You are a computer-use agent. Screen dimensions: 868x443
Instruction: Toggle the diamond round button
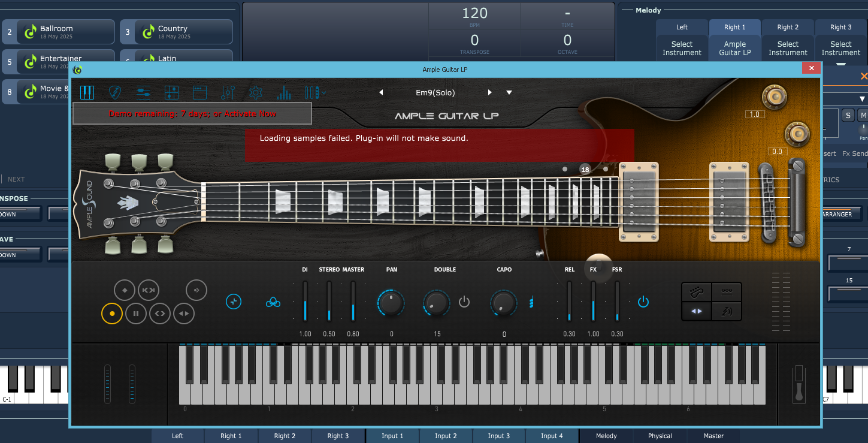coord(125,290)
